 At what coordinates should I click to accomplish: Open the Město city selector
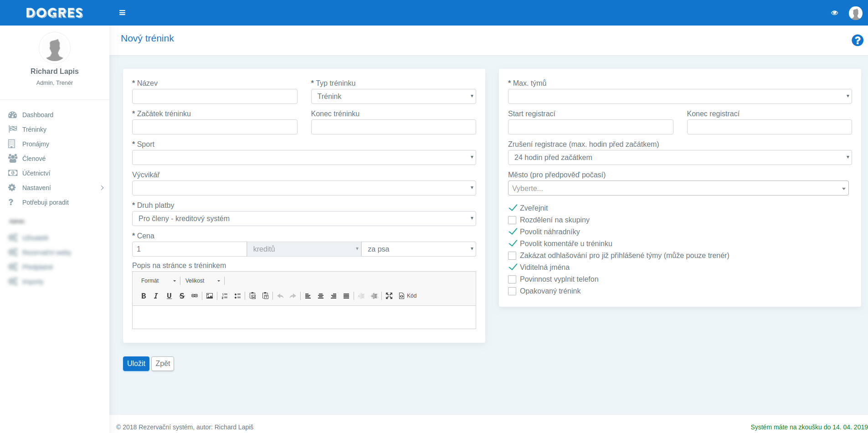[678, 188]
